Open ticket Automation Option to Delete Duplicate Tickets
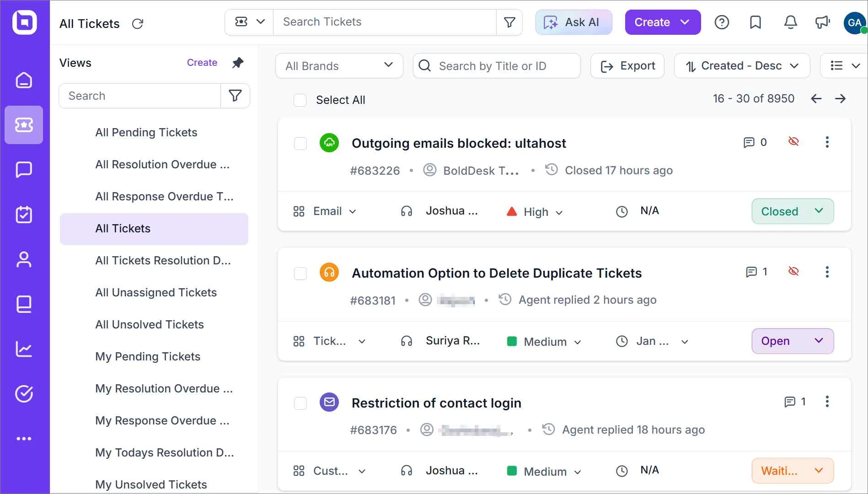The image size is (868, 494). tap(497, 273)
